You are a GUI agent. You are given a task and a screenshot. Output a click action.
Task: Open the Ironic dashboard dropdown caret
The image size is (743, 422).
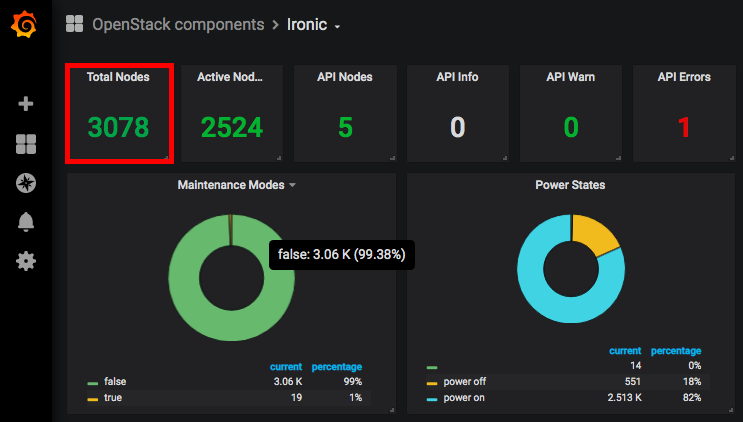coord(337,27)
